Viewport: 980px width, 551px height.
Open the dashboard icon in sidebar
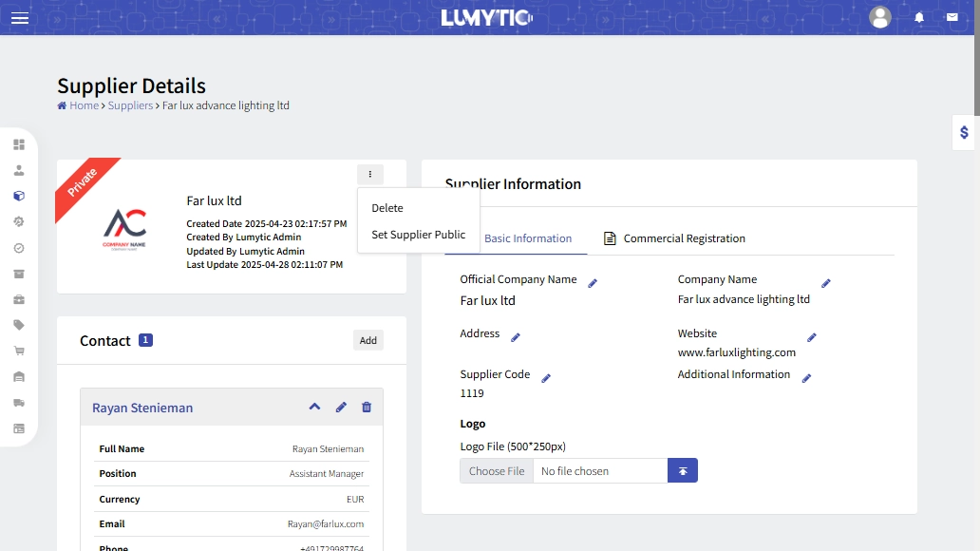[19, 144]
